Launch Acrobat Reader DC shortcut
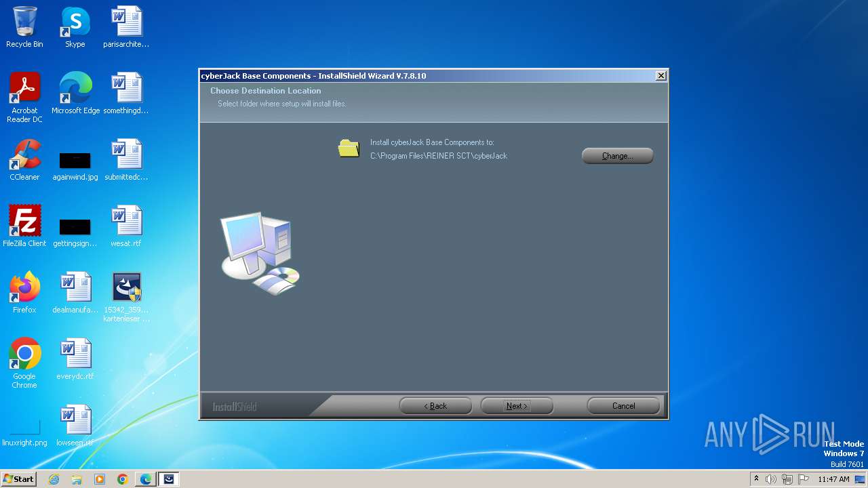The width and height of the screenshot is (868, 488). 24,98
